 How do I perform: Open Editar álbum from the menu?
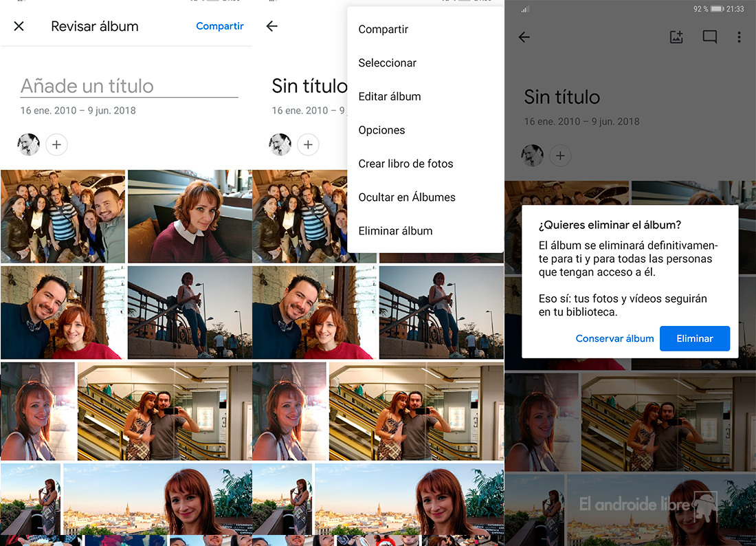[x=390, y=97]
